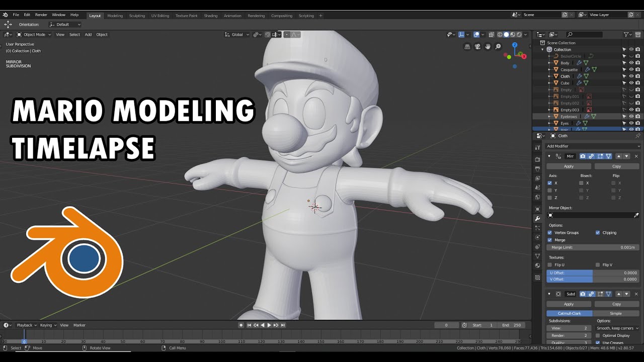Open the Smooth, keep corners dropdown
The height and width of the screenshot is (362, 644).
[x=618, y=328]
